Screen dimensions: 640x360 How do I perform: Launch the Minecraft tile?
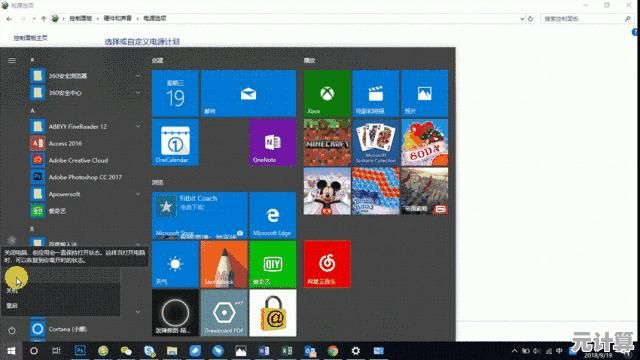pos(327,142)
